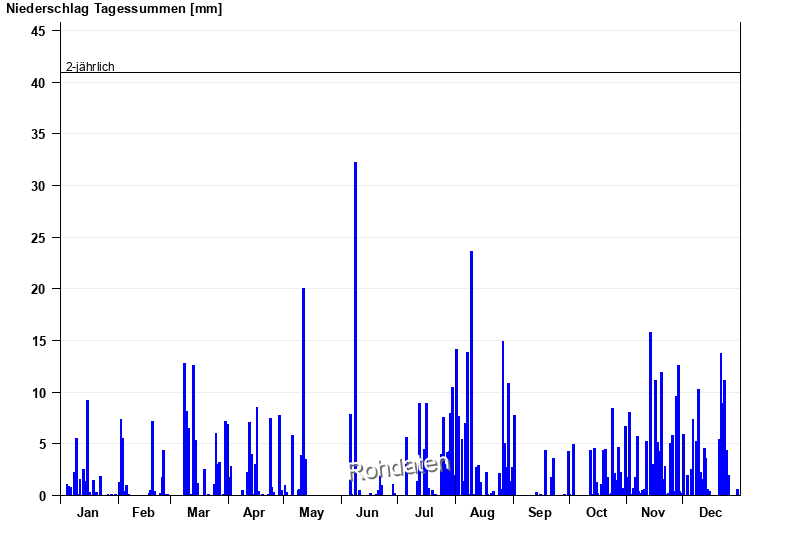Select the tallest November bar near 16 mm

651,414
